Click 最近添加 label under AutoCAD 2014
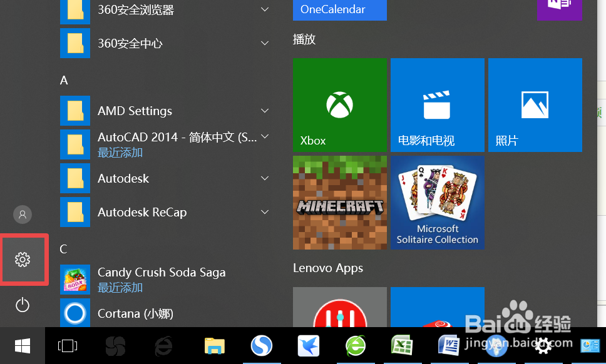606x364 pixels. tap(120, 153)
